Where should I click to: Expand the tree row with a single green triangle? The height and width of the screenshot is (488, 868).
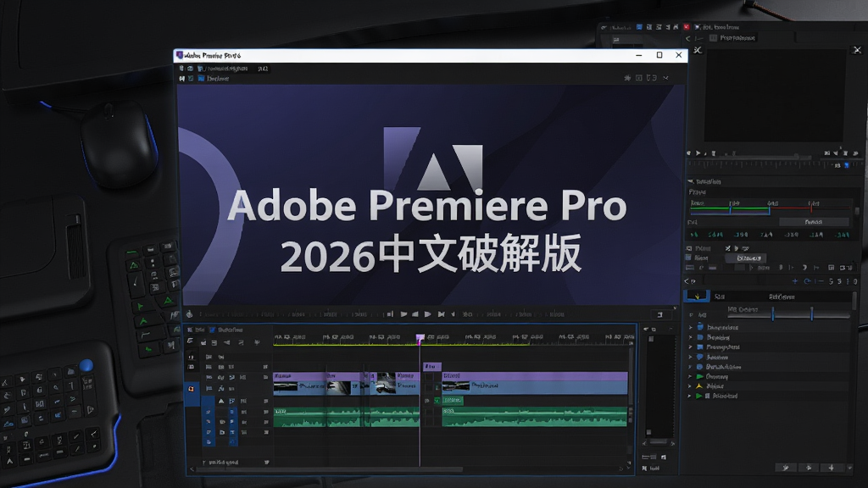click(690, 377)
